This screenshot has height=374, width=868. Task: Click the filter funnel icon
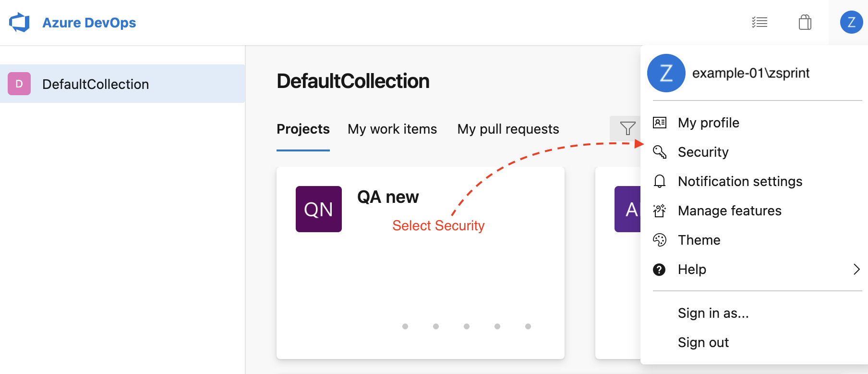(x=627, y=128)
